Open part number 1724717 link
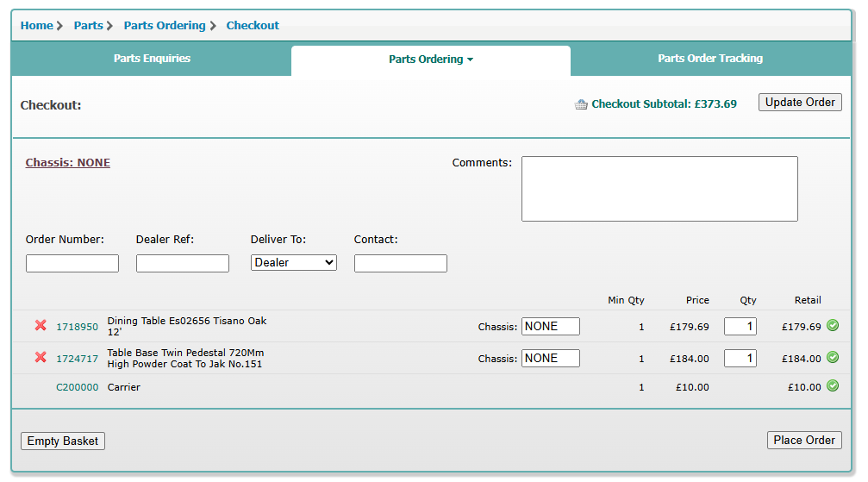 point(77,359)
